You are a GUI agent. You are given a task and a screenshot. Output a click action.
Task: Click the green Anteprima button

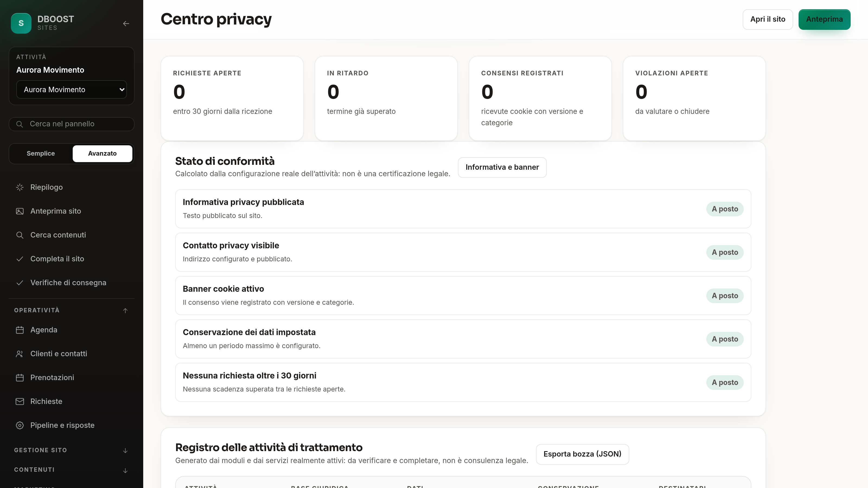[824, 19]
